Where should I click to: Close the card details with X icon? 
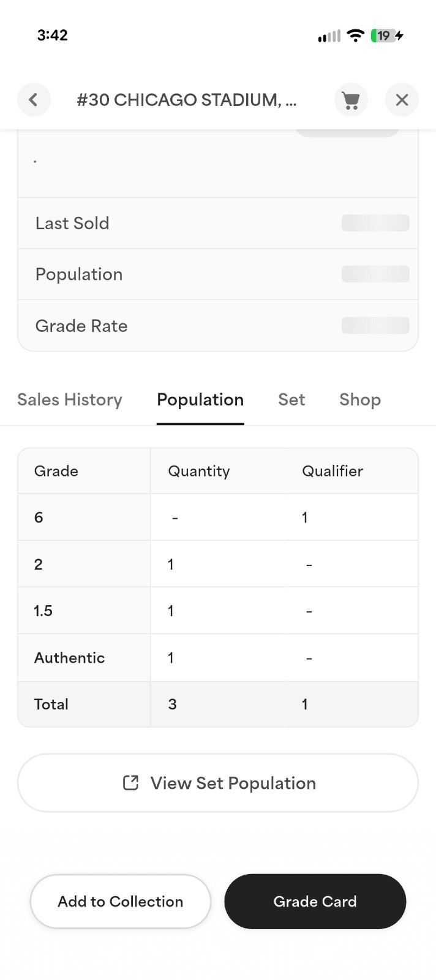[x=402, y=99]
